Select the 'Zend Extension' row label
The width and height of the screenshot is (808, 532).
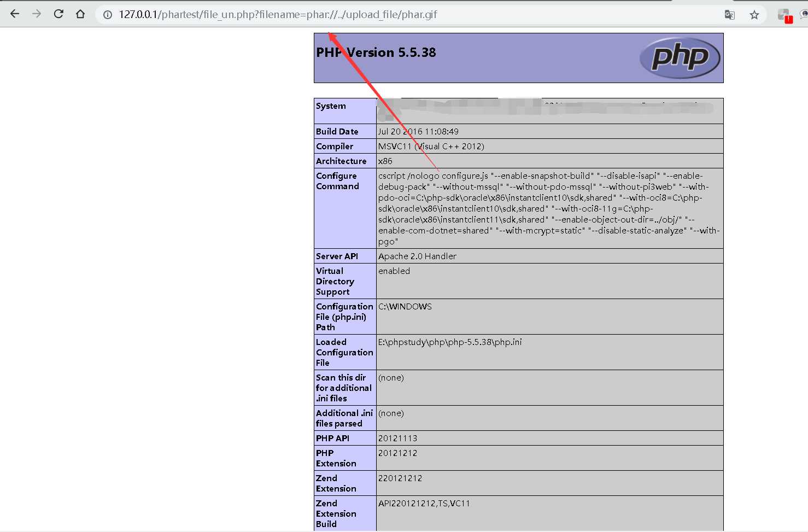pos(336,483)
